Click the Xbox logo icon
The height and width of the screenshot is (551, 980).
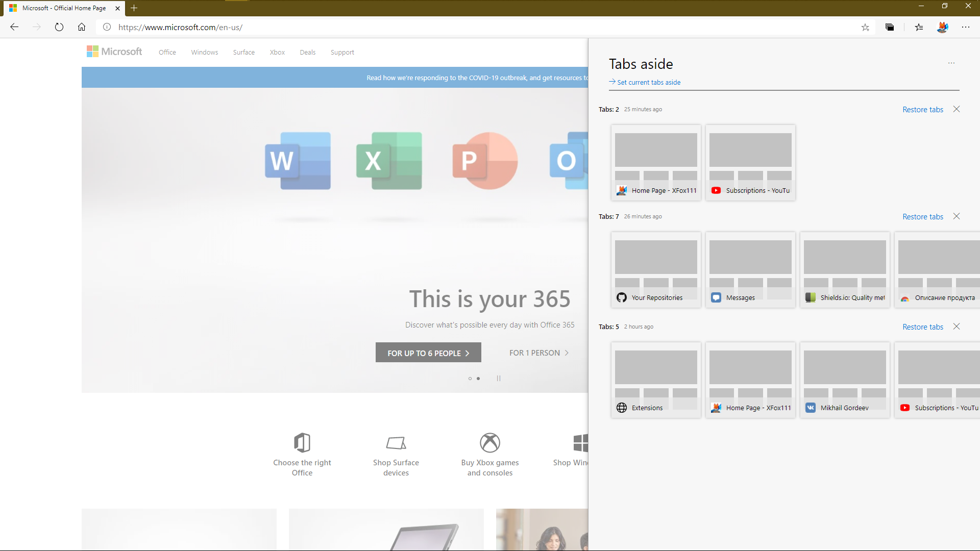pyautogui.click(x=490, y=443)
